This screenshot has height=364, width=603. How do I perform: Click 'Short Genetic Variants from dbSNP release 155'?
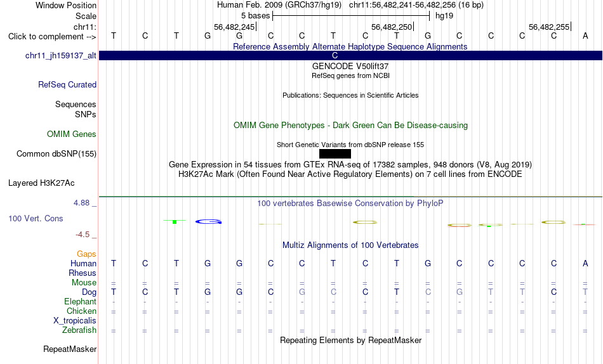point(350,145)
